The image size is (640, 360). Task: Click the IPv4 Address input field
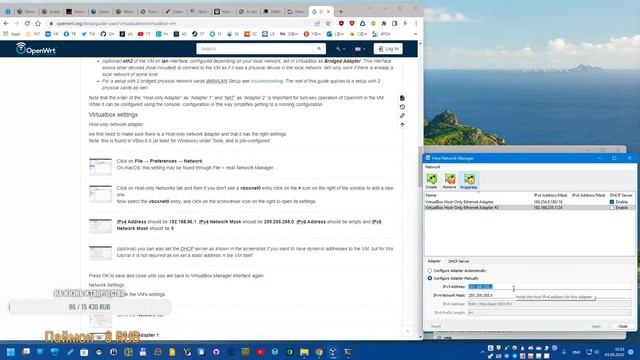(x=549, y=287)
